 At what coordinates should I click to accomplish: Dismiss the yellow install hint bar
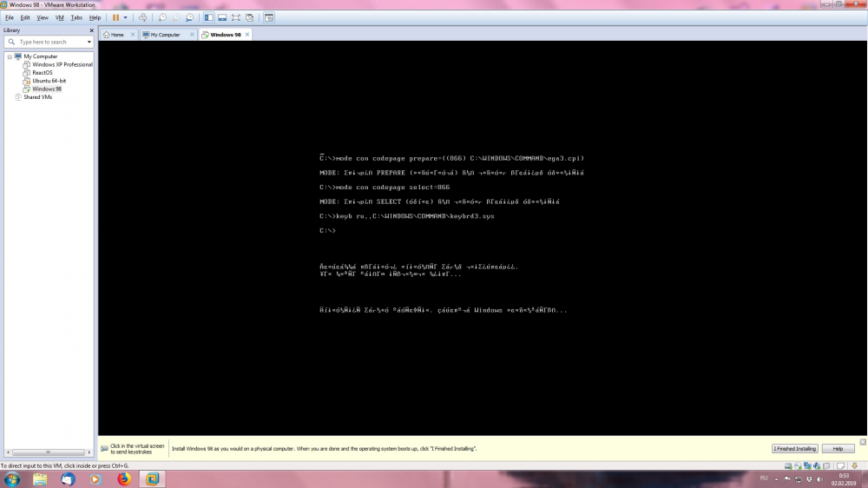click(863, 441)
